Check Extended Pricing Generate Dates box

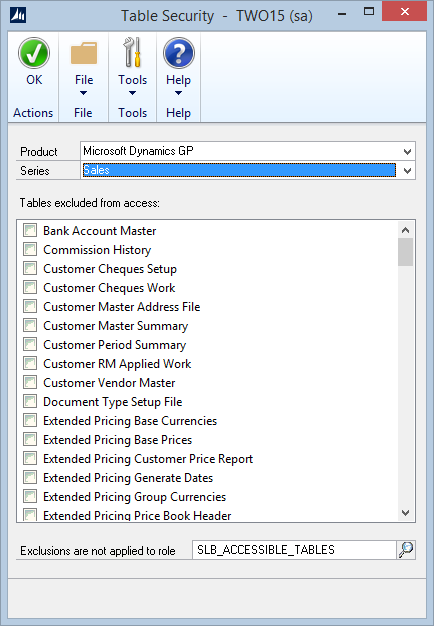pyautogui.click(x=30, y=477)
